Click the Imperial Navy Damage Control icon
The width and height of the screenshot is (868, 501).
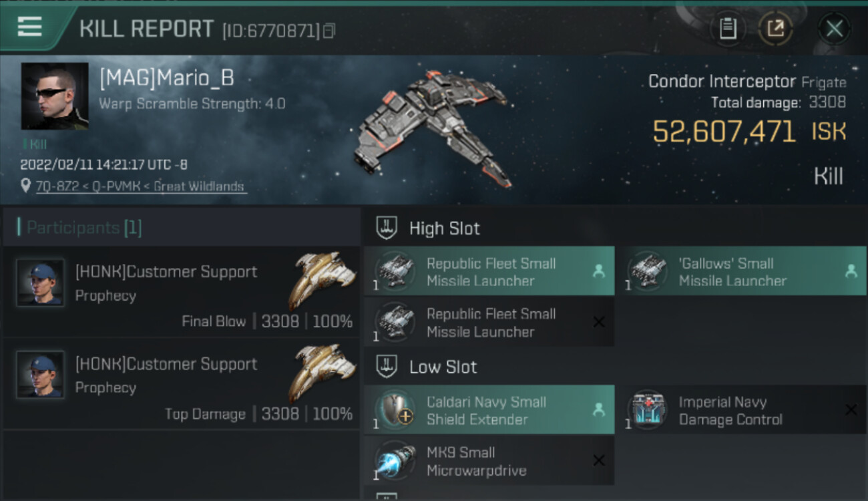point(647,410)
